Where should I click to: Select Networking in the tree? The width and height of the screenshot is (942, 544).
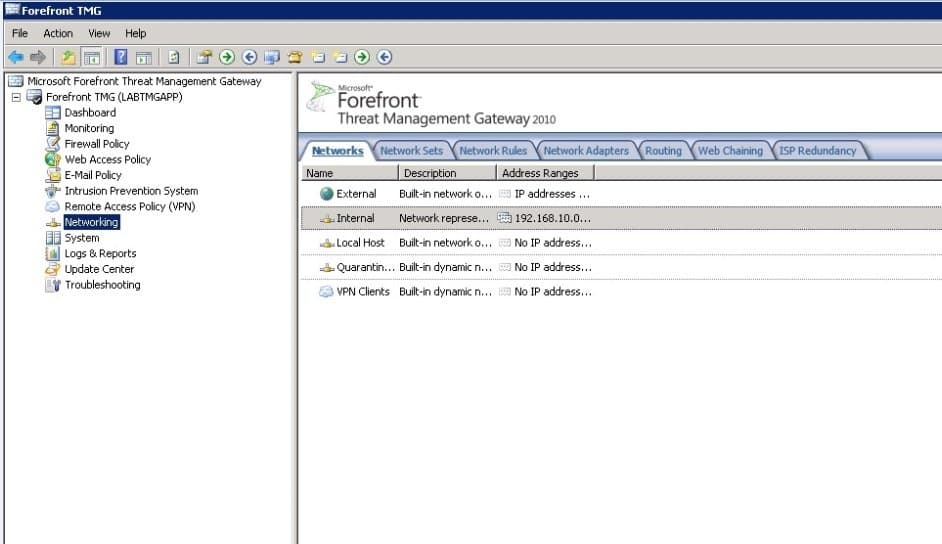91,222
